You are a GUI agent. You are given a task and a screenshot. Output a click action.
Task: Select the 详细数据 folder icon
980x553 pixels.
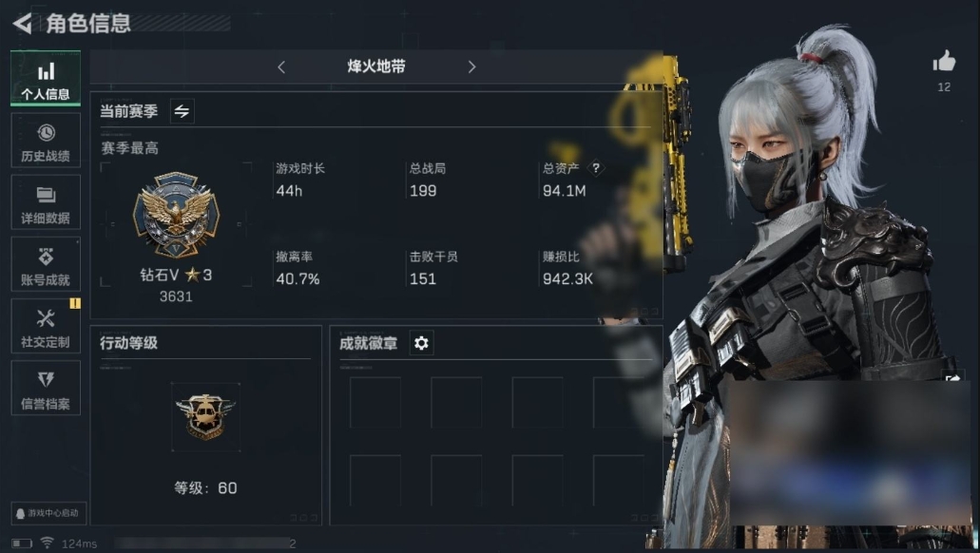pos(46,195)
